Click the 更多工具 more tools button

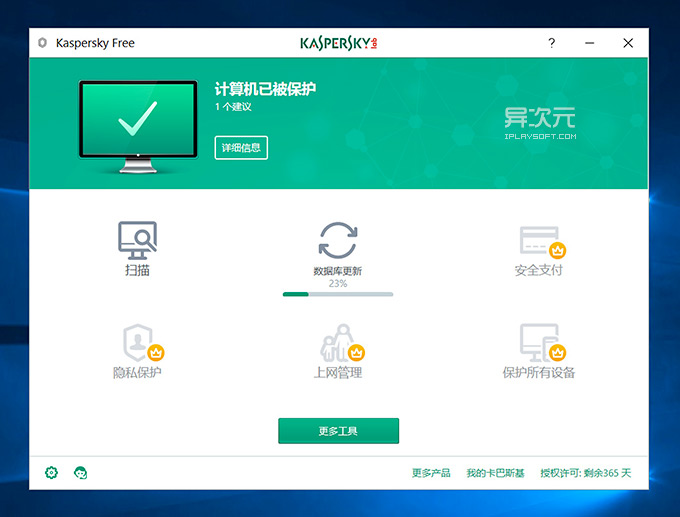338,431
